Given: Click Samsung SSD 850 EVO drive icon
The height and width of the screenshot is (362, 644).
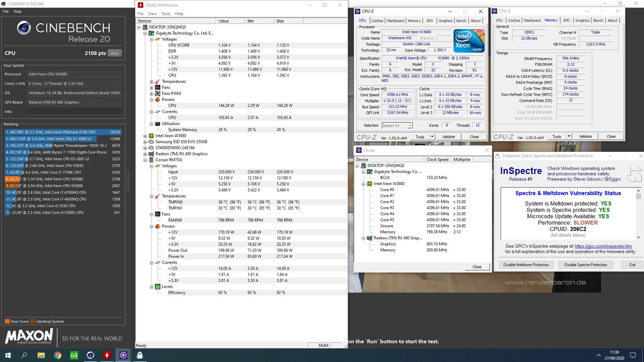Looking at the screenshot, I should tap(151, 142).
